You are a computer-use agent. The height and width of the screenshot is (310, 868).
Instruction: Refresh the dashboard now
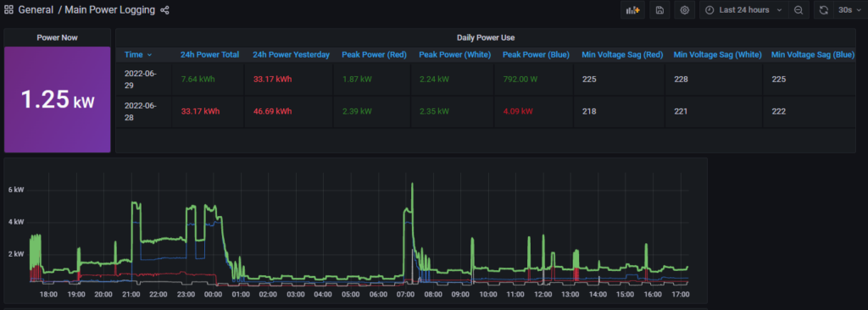click(x=824, y=10)
